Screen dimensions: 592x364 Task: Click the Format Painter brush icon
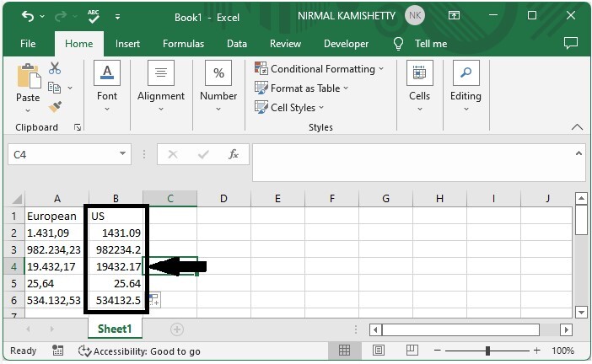[x=55, y=107]
